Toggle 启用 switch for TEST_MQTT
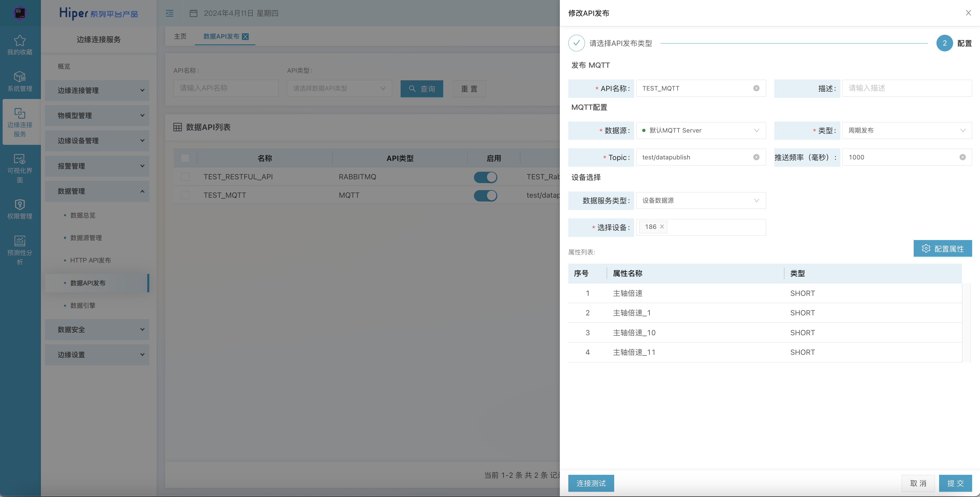Viewport: 980px width, 497px height. [485, 195]
